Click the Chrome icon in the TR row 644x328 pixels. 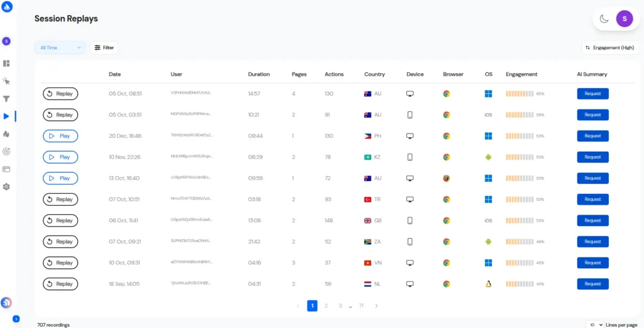pos(447,200)
